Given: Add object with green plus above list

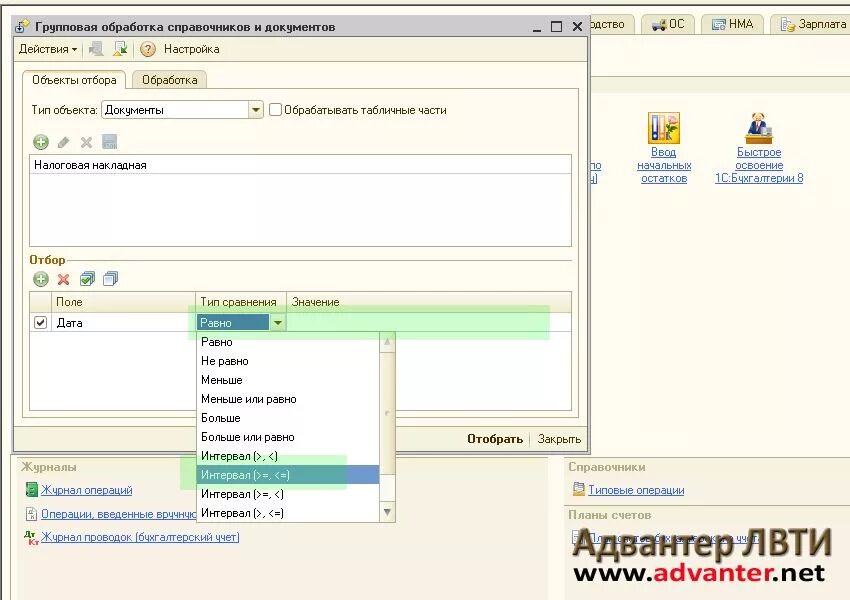Looking at the screenshot, I should (x=41, y=143).
